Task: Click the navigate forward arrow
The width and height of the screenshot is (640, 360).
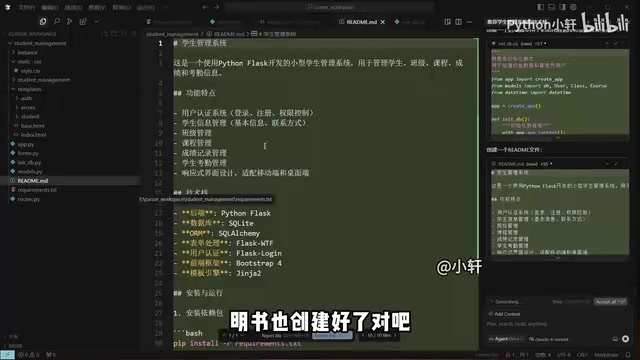Action: pos(216,7)
